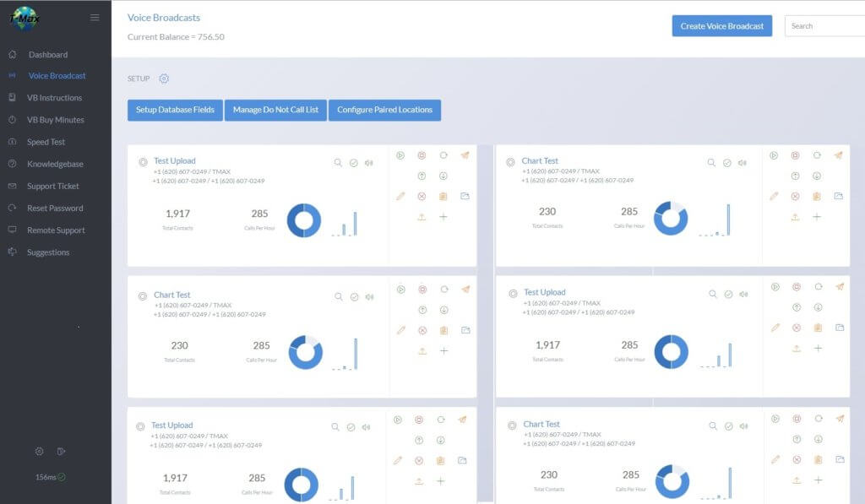Screen dimensions: 865x504
Task: Click the Search input field
Action: [824, 26]
